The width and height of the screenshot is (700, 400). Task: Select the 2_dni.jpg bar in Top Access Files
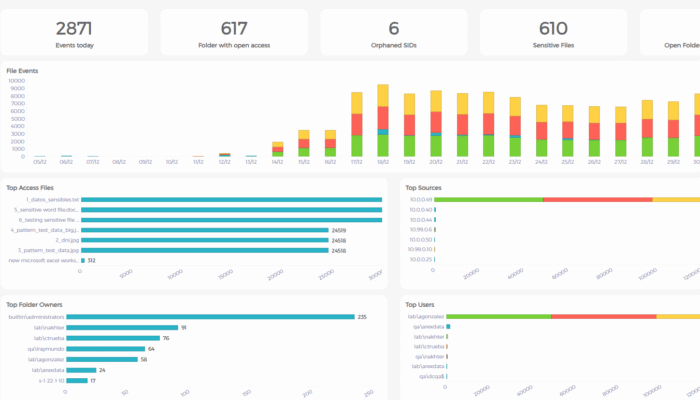[x=205, y=240]
